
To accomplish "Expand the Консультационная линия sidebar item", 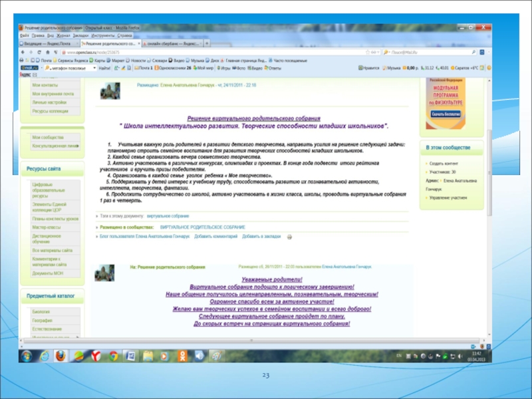I will pos(57,144).
